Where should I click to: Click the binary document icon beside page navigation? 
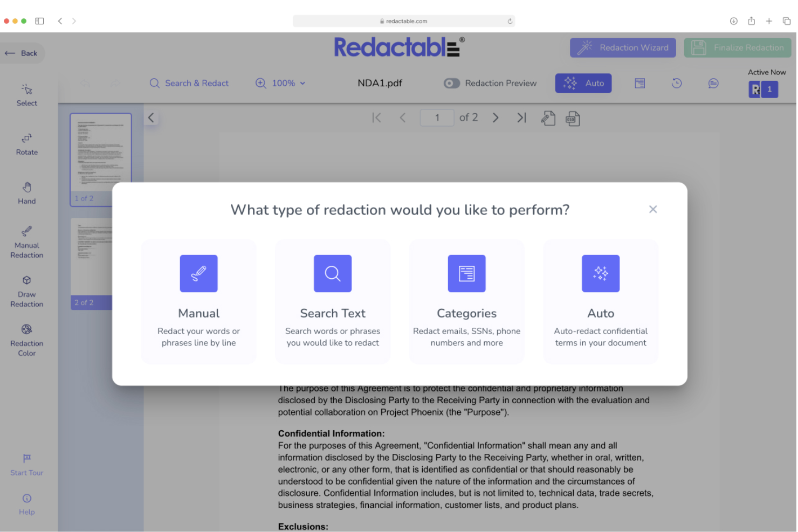[573, 118]
